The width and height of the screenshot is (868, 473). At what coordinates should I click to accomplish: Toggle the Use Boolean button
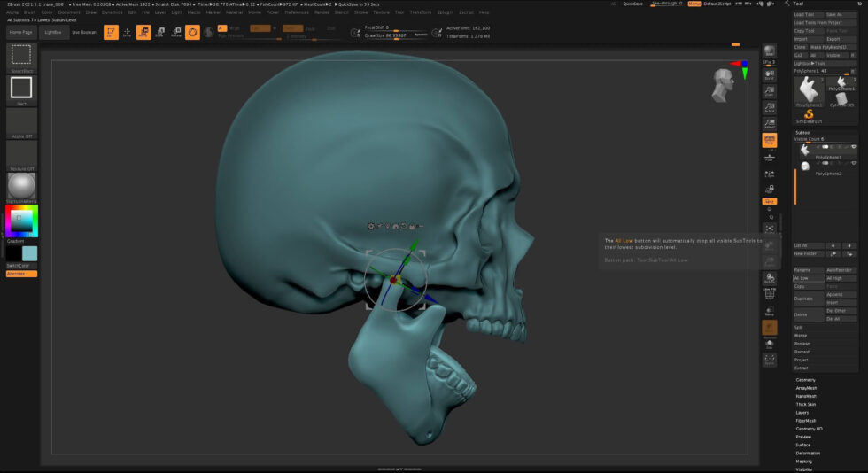click(84, 32)
